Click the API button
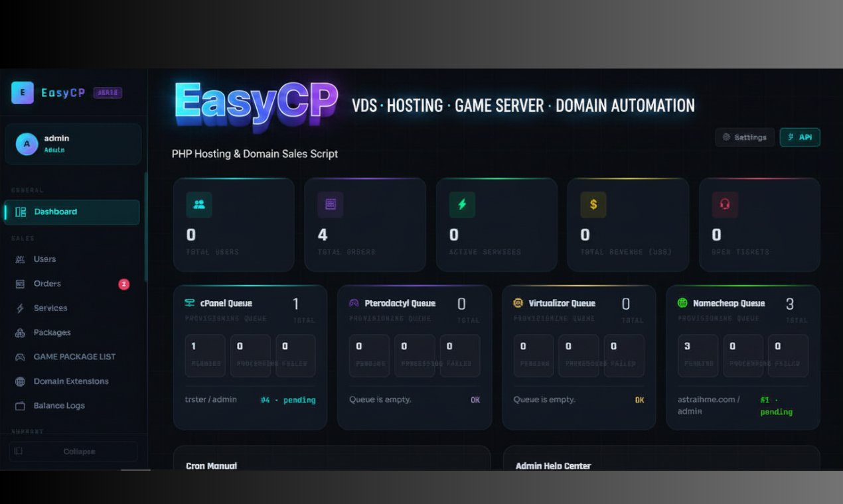The height and width of the screenshot is (504, 843). pos(800,137)
